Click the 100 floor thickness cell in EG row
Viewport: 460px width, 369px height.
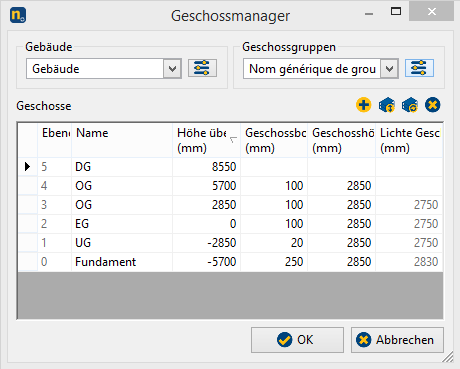274,224
